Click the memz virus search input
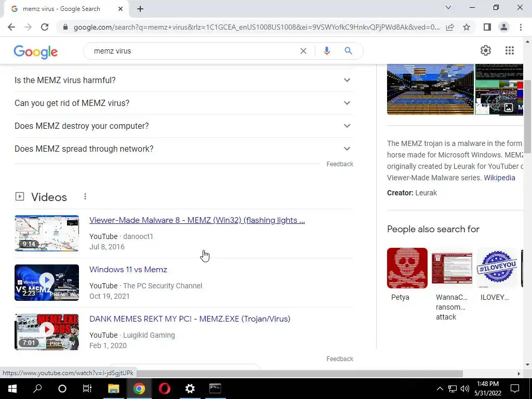Image resolution: width=532 pixels, height=399 pixels. [x=193, y=51]
